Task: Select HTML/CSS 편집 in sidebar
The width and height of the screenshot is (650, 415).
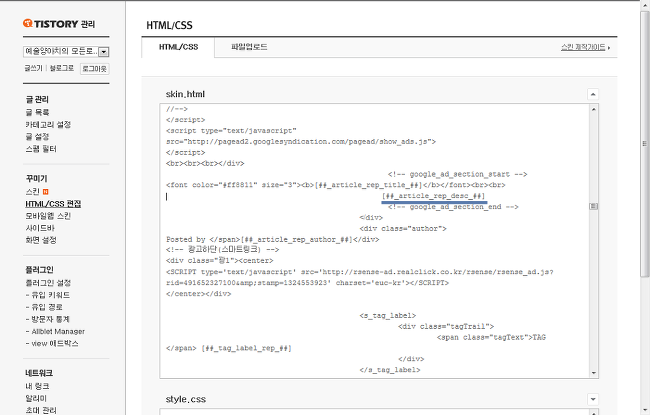Action: 53,204
